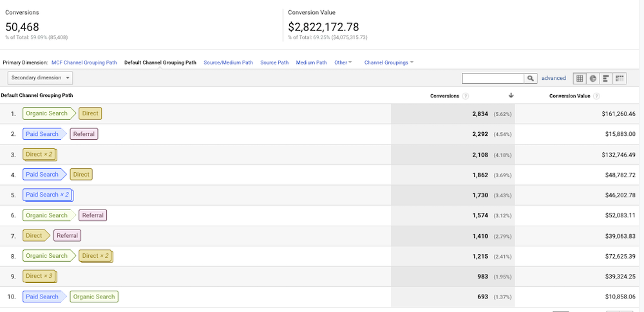Image resolution: width=644 pixels, height=312 pixels.
Task: Click Referral tag in row 6
Action: [93, 215]
